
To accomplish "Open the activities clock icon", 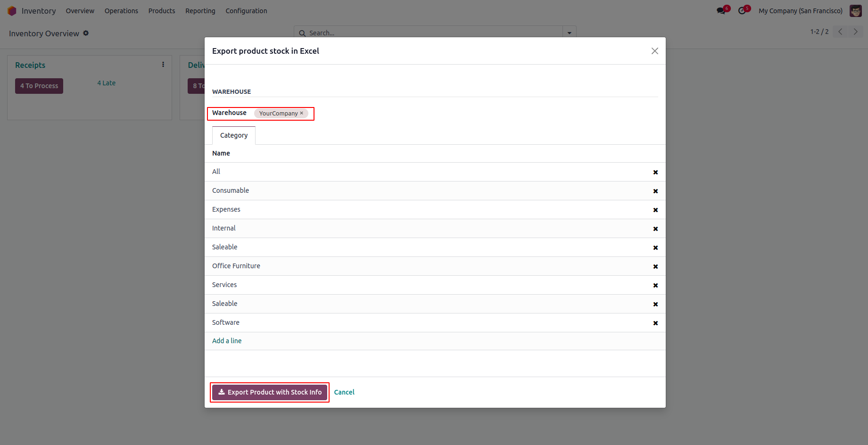I will [742, 10].
